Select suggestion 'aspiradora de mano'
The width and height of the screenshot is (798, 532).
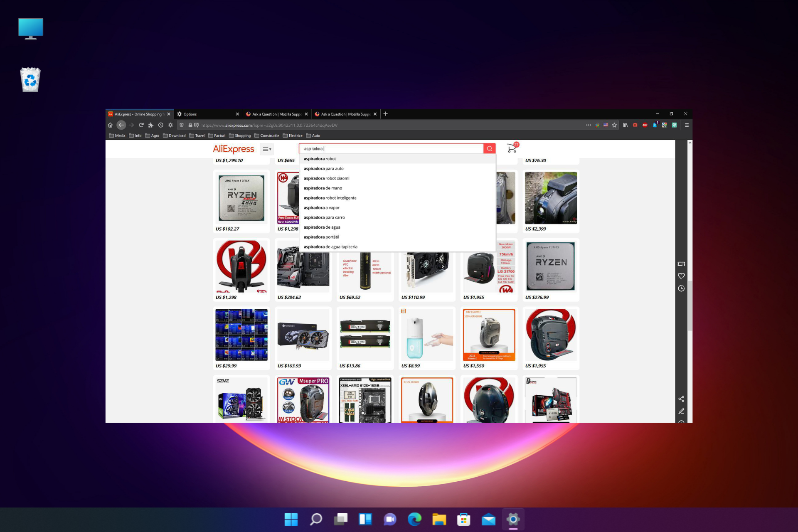[x=397, y=188]
